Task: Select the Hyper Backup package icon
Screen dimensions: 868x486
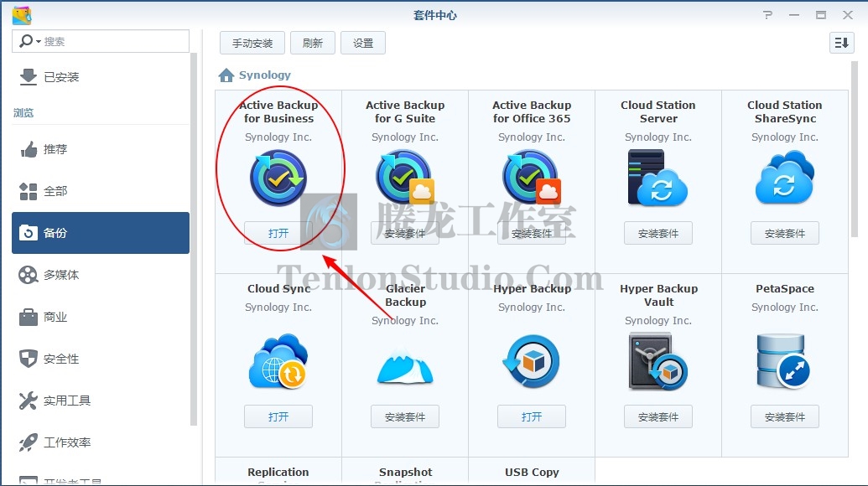Action: (x=532, y=362)
